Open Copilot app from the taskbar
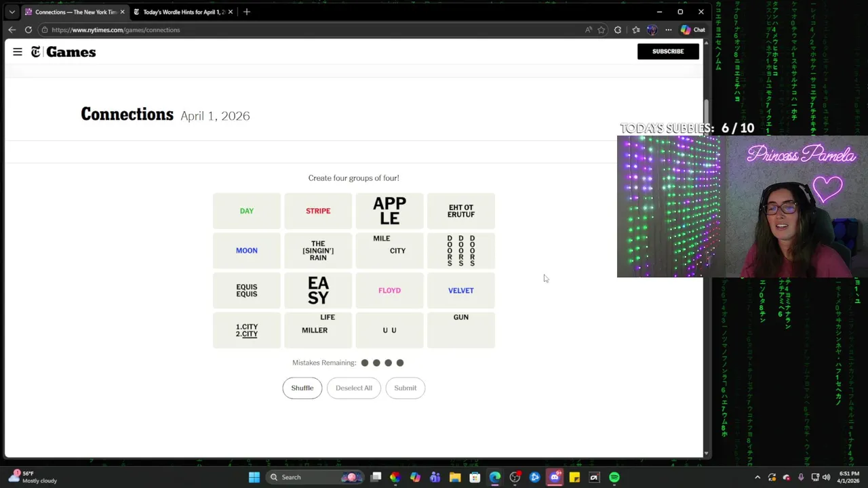The height and width of the screenshot is (488, 868). coord(415,477)
